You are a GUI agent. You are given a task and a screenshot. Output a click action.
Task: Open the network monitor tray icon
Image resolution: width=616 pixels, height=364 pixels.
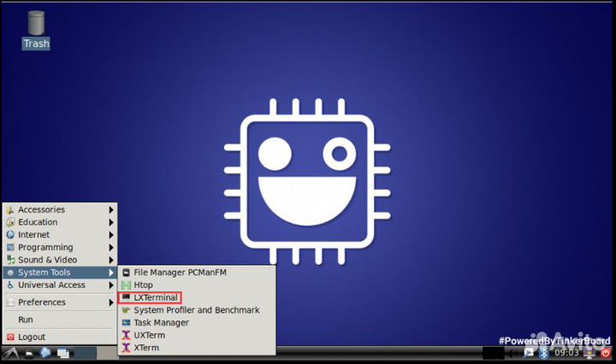(589, 354)
